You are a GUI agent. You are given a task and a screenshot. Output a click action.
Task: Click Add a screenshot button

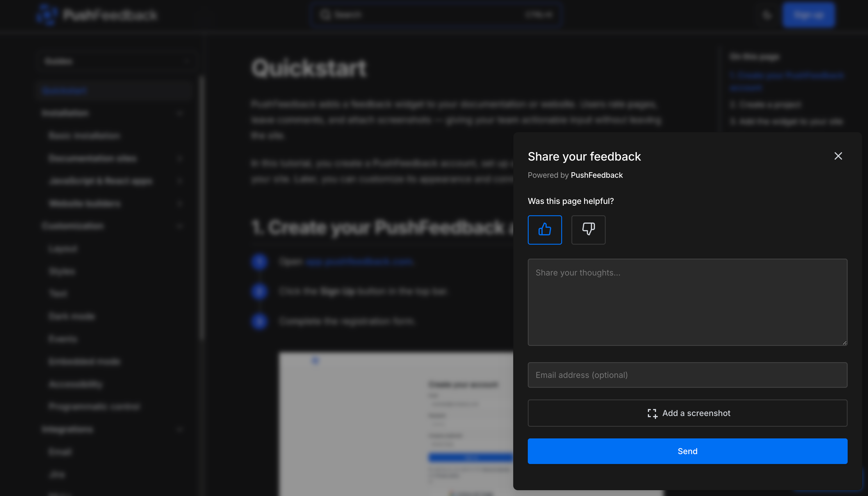tap(687, 413)
